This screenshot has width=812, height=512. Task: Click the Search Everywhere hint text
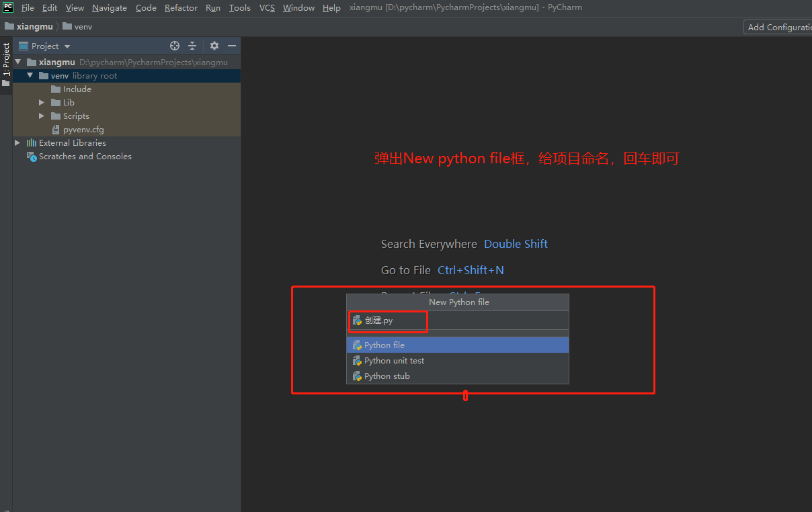coord(429,244)
